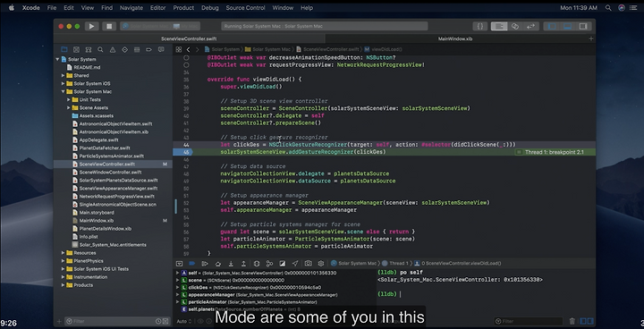The image size is (644, 329).
Task: Toggle the console pane button
Action: [589, 321]
